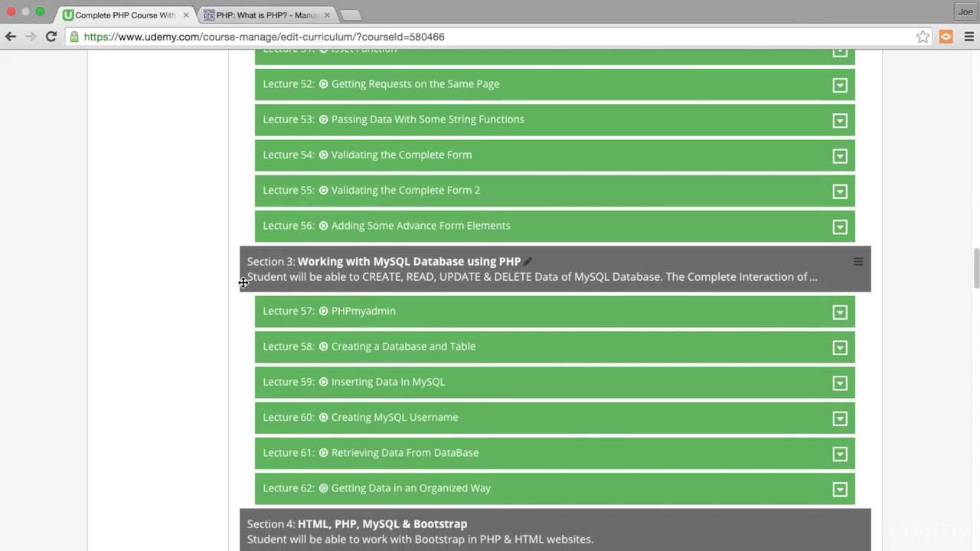Switch to Complete PHP Course tab

[x=126, y=15]
